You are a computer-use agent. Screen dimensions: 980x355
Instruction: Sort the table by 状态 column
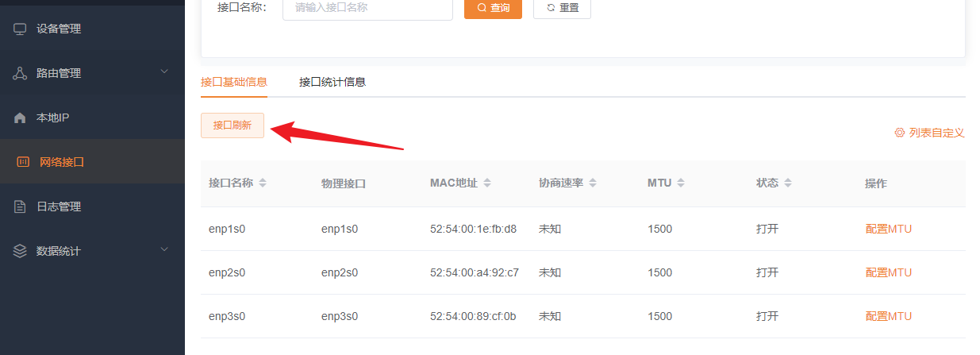788,183
